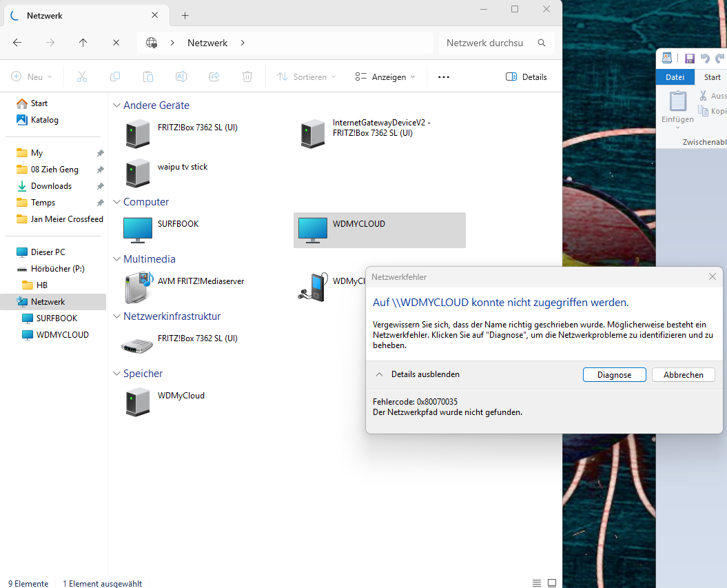Click Abbrechen in the error dialog
The width and height of the screenshot is (727, 588).
tap(684, 375)
